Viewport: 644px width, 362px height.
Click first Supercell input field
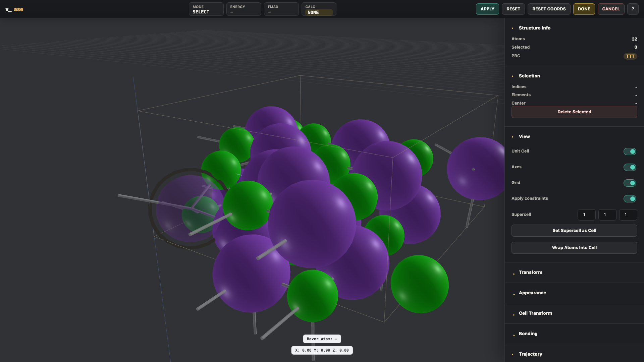coord(586,215)
